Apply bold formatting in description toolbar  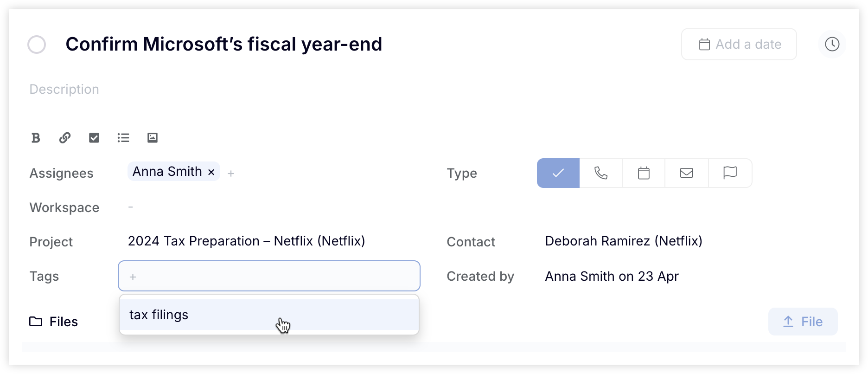36,138
